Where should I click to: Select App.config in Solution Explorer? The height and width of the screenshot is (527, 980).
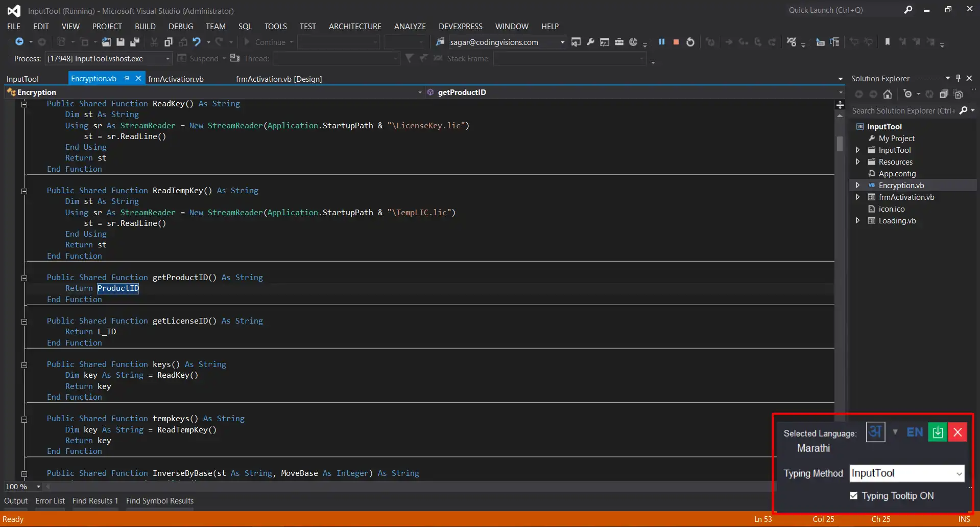(897, 173)
